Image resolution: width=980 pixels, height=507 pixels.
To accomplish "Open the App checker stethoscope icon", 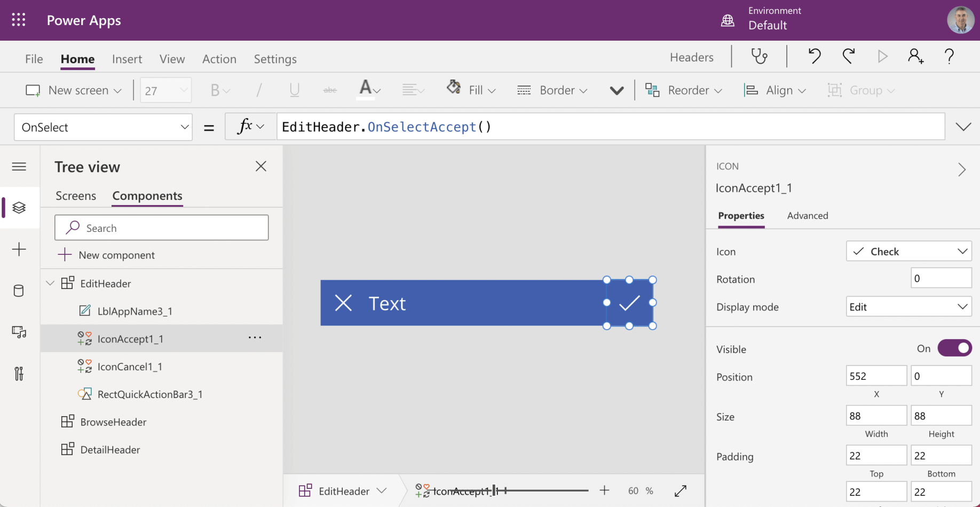I will (759, 57).
